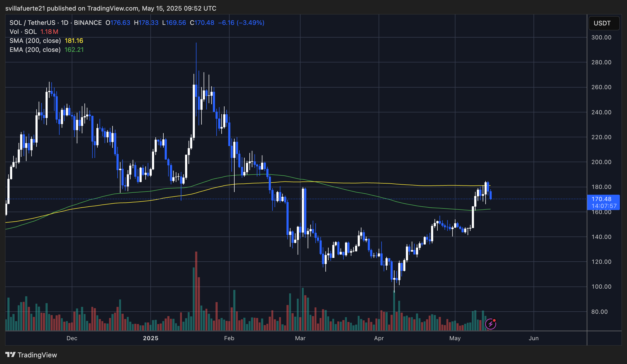Click the 280.00 price axis label

[601, 62]
